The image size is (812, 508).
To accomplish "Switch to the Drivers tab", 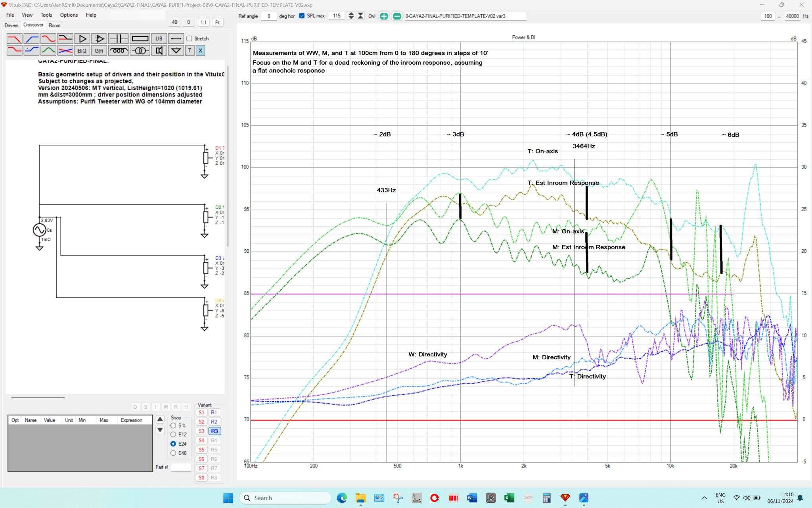I will coord(11,25).
